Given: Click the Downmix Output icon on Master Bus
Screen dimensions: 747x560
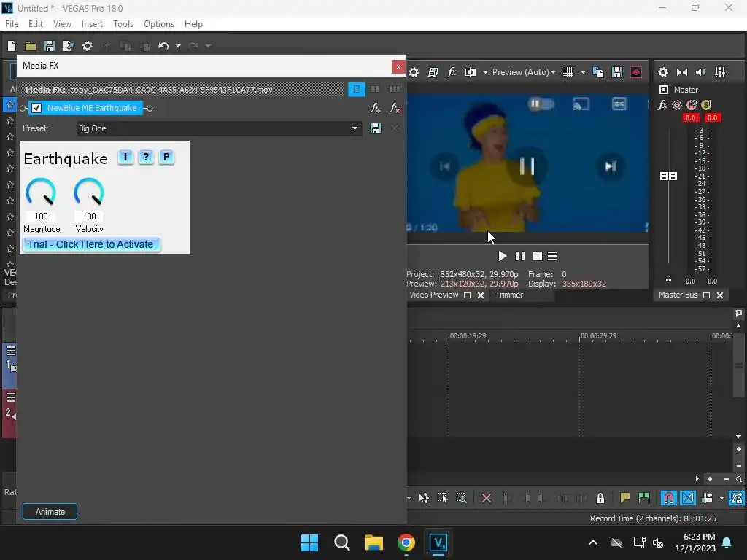Looking at the screenshot, I should [x=682, y=72].
